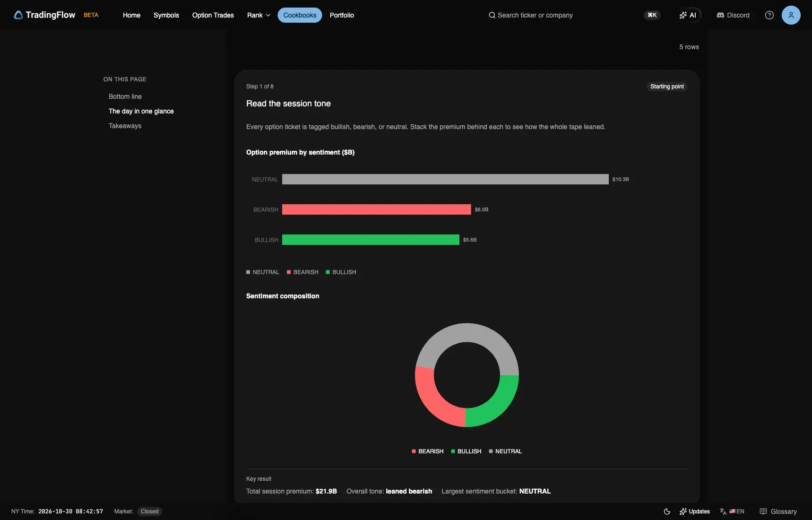Click the TradingFlow logo icon
This screenshot has width=812, height=520.
pyautogui.click(x=18, y=15)
